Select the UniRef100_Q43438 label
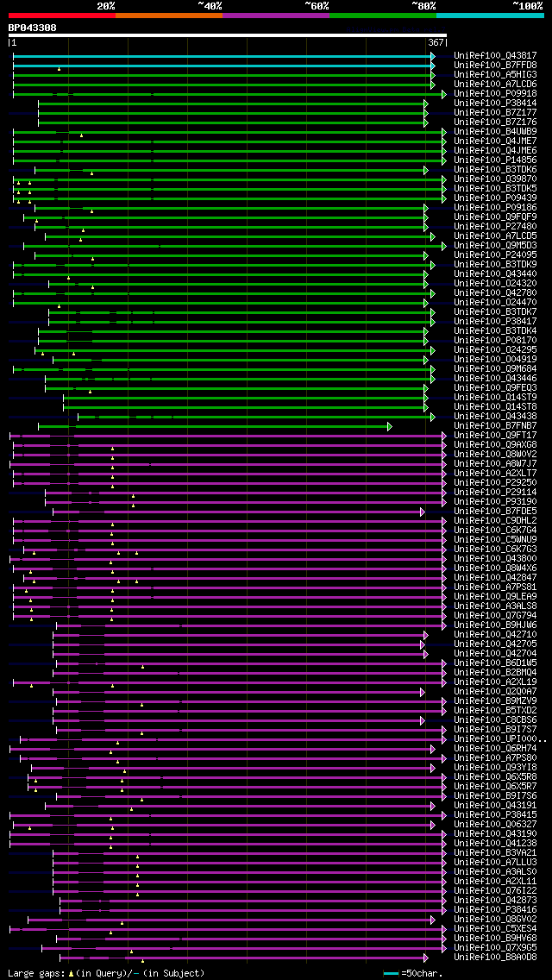The height and width of the screenshot is (980, 552). click(495, 417)
